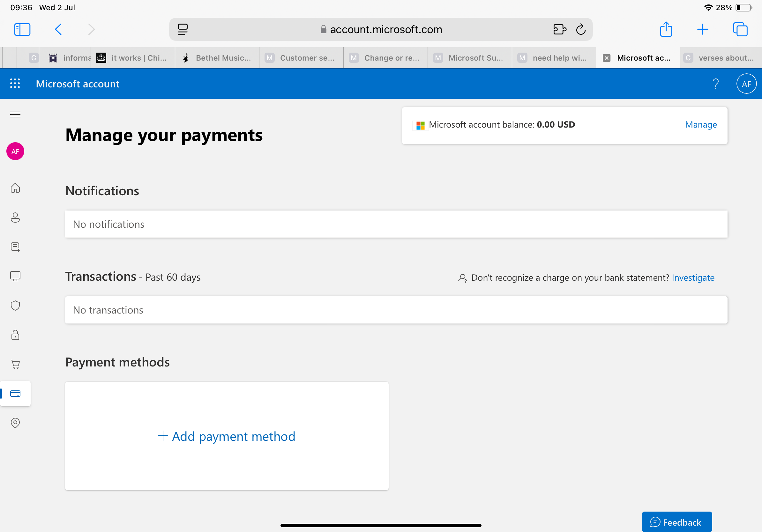The height and width of the screenshot is (532, 762).
Task: Tap the 09:36 clock in the status bar
Action: (21, 7)
